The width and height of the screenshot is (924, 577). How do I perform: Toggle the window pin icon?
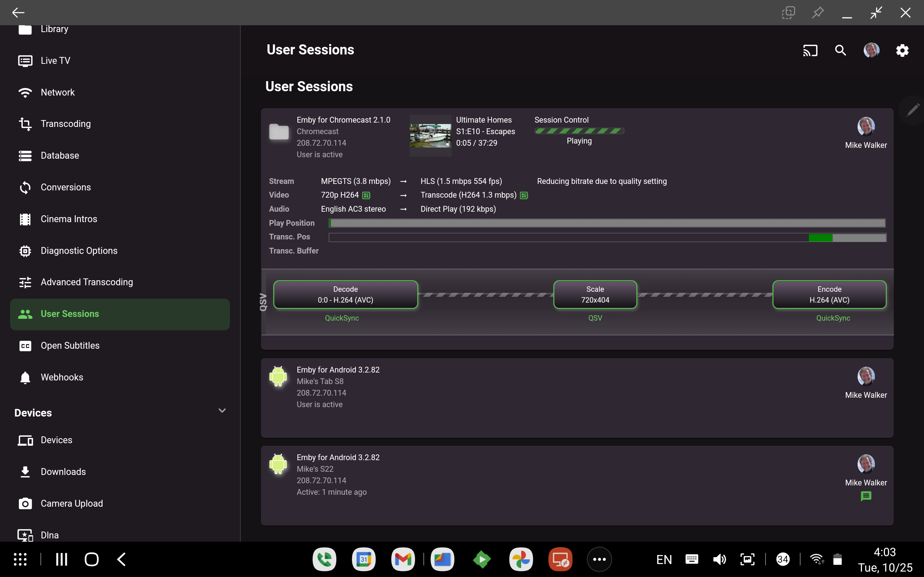818,13
